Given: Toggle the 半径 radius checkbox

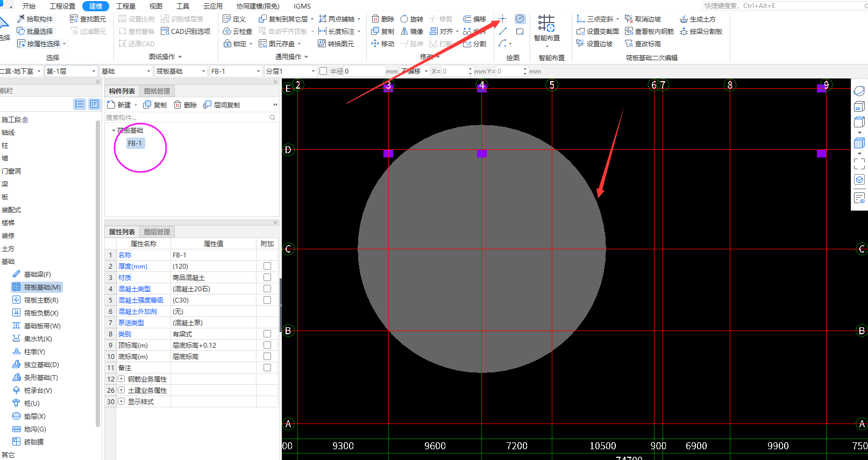Looking at the screenshot, I should click(323, 71).
